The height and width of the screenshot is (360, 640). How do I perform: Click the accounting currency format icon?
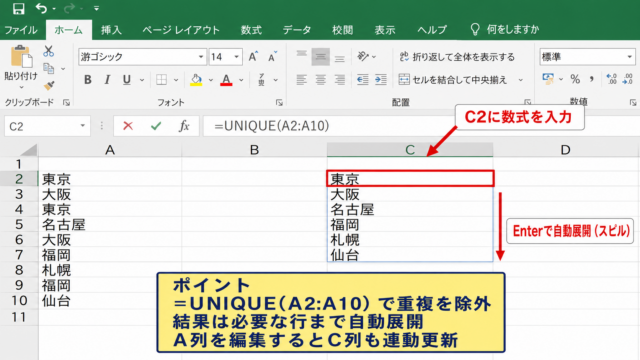pyautogui.click(x=548, y=79)
